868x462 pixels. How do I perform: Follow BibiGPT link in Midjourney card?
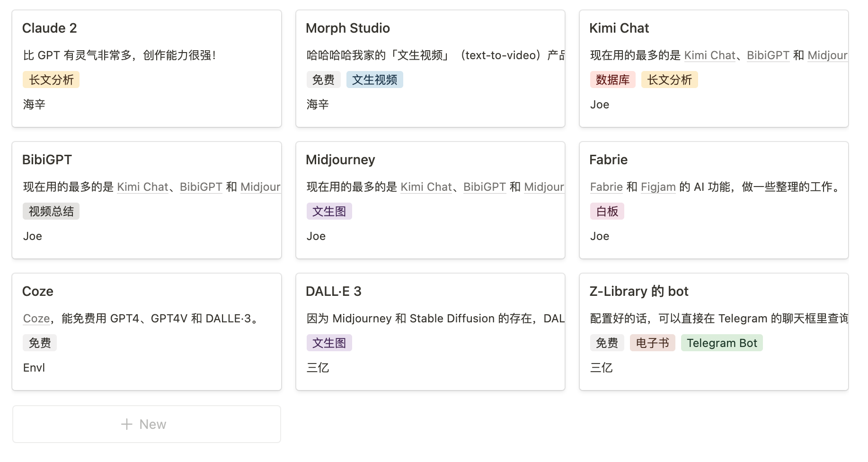tap(485, 187)
